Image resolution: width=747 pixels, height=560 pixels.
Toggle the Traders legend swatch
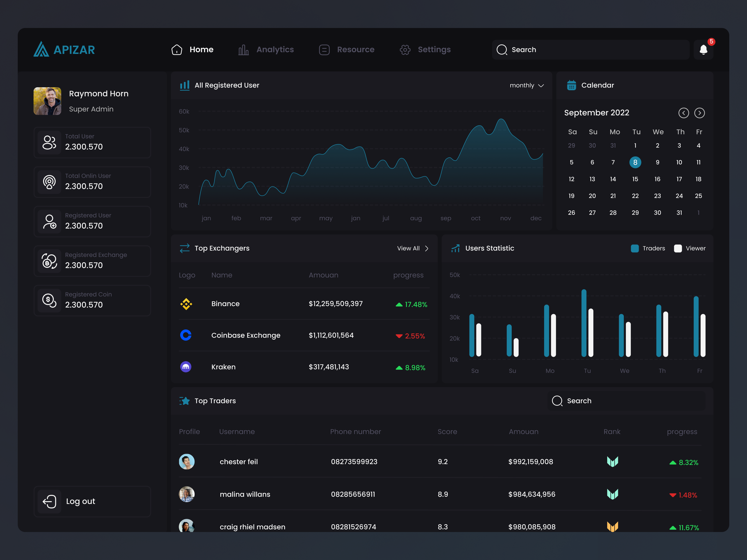click(x=634, y=248)
